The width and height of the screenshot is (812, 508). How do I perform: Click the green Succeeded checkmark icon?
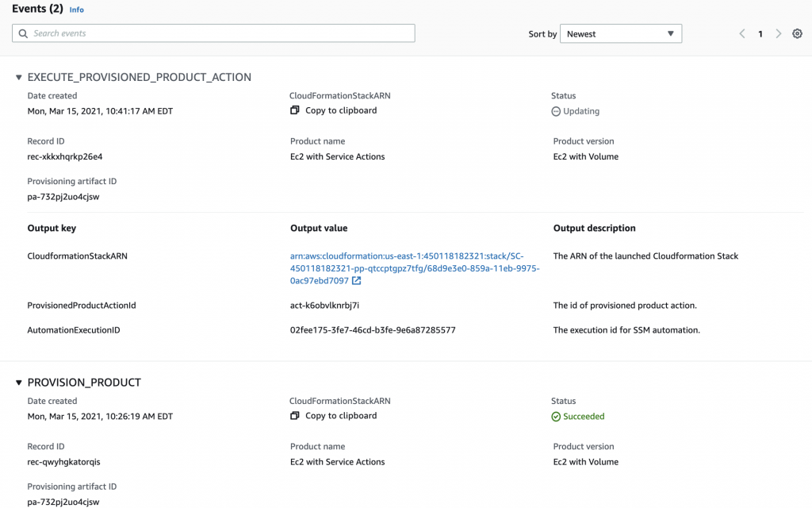557,416
